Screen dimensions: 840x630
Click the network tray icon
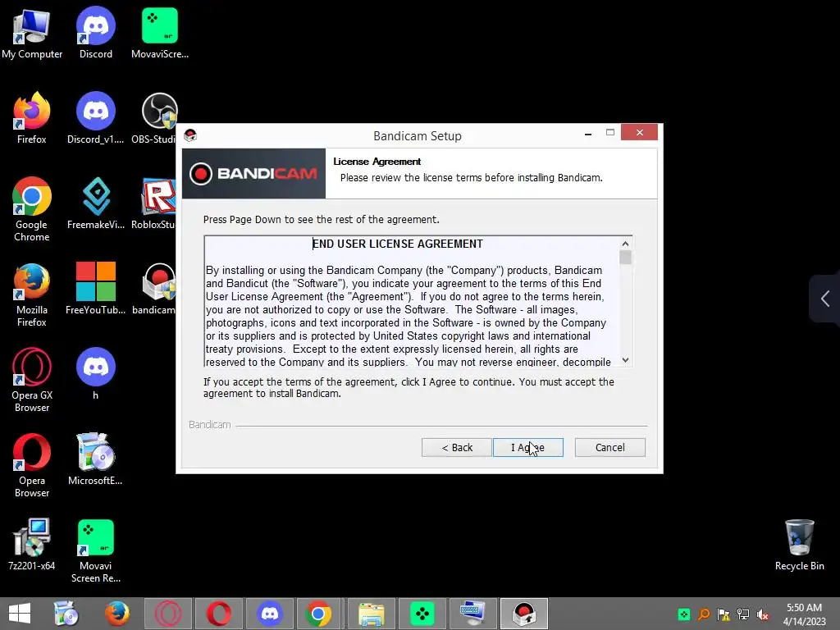click(743, 614)
